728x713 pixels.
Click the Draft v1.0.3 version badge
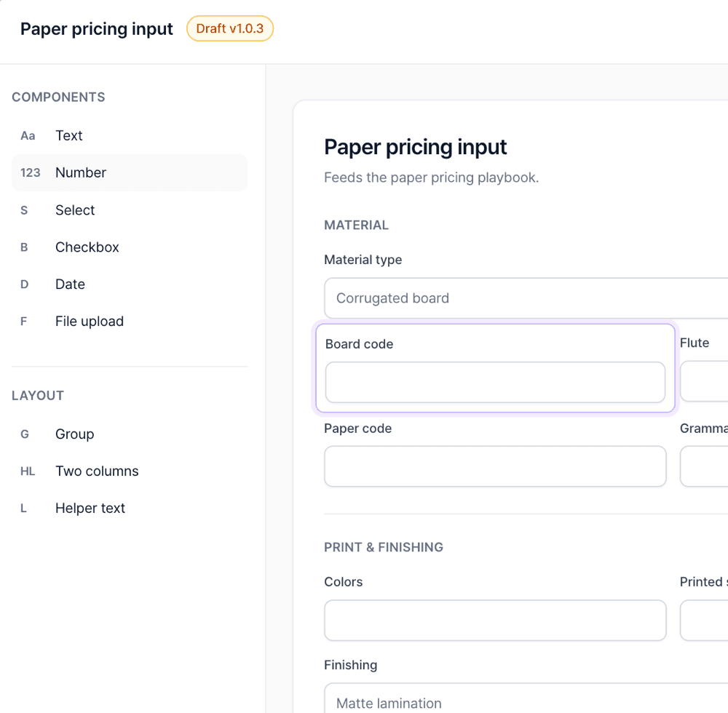click(230, 29)
